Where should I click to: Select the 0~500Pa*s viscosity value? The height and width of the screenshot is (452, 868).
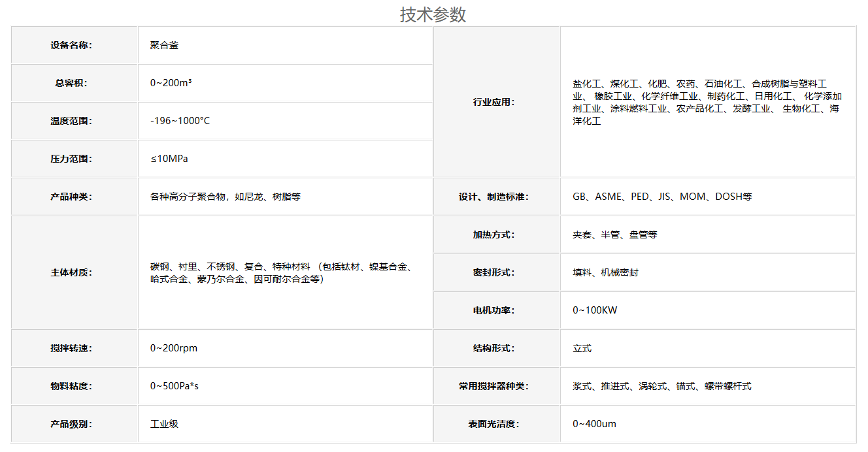point(174,386)
